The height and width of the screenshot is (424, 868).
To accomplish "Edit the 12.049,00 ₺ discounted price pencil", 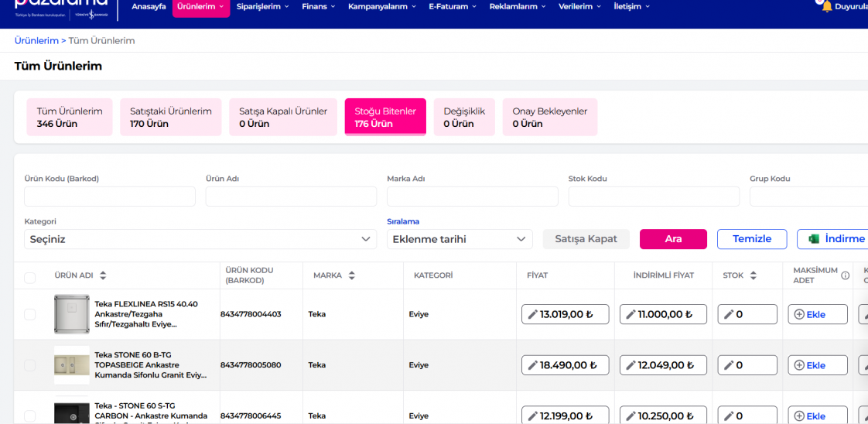I will point(630,365).
